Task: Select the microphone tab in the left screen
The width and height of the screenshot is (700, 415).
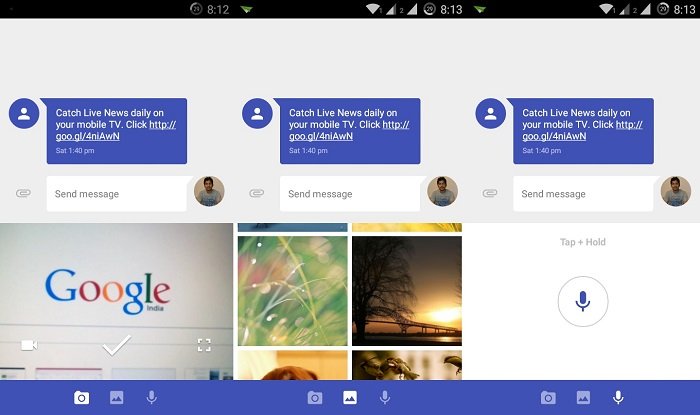Action: (152, 398)
